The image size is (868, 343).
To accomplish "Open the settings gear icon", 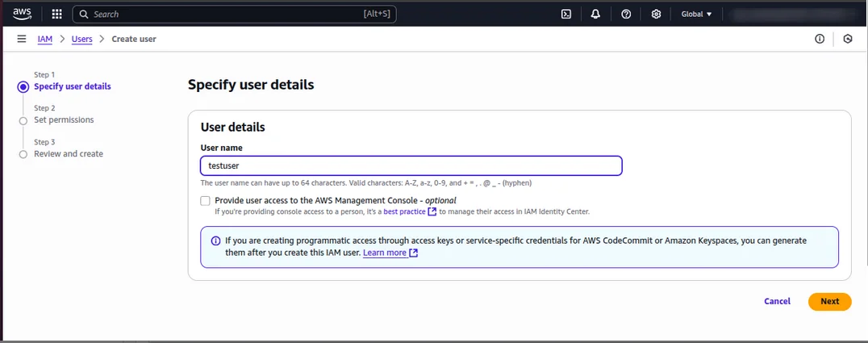I will point(656,14).
